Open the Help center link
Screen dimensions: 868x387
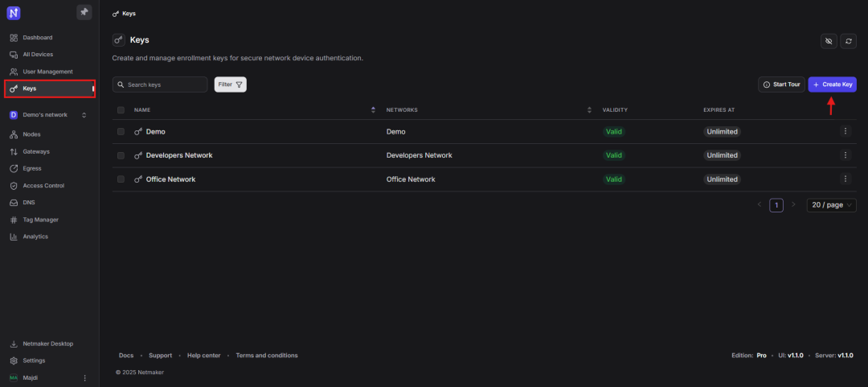pyautogui.click(x=203, y=356)
